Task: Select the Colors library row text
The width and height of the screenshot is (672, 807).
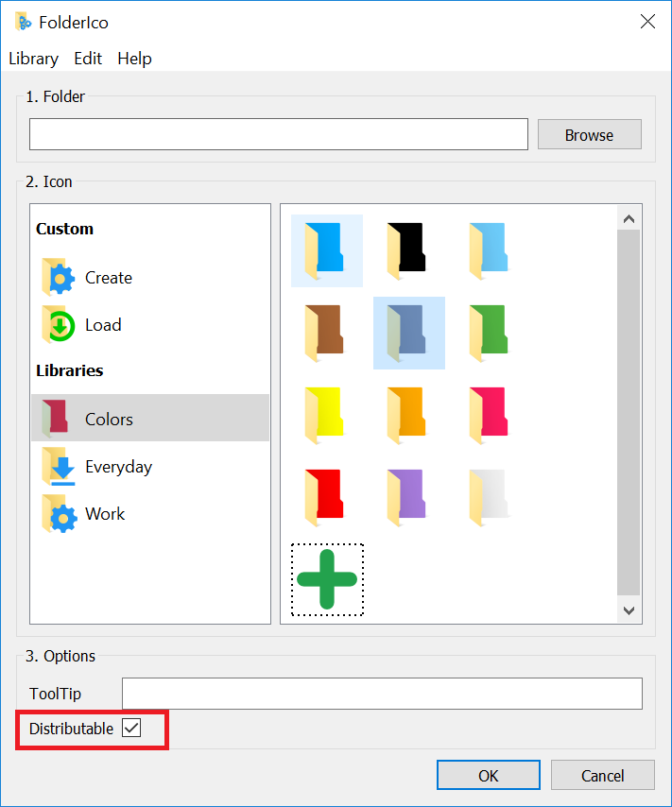Action: point(109,420)
